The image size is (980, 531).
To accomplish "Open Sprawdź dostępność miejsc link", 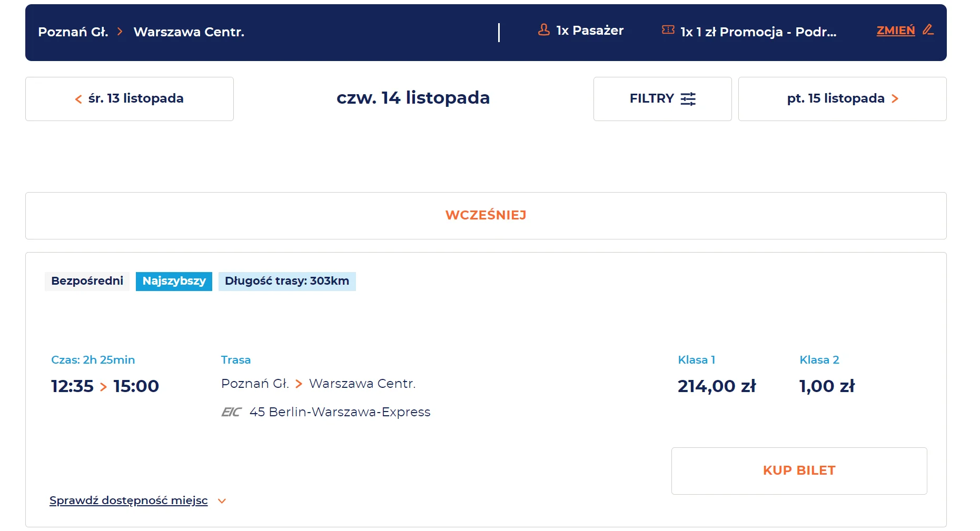I will tap(128, 500).
